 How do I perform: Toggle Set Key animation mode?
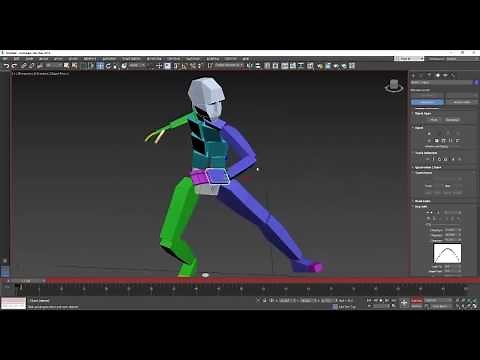[x=417, y=306]
